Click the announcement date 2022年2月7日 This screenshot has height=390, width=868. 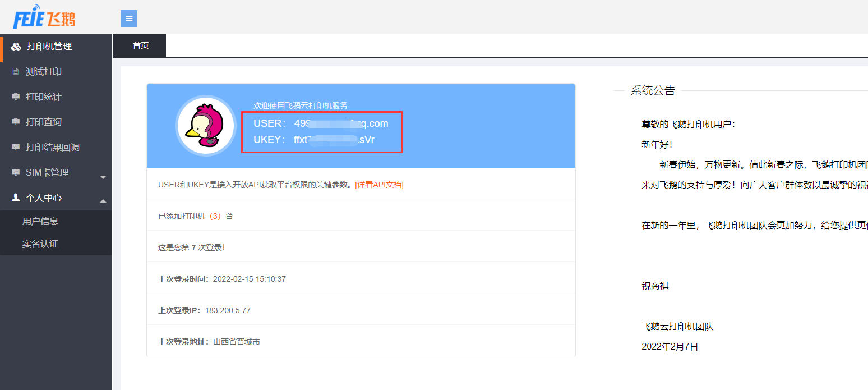[670, 347]
